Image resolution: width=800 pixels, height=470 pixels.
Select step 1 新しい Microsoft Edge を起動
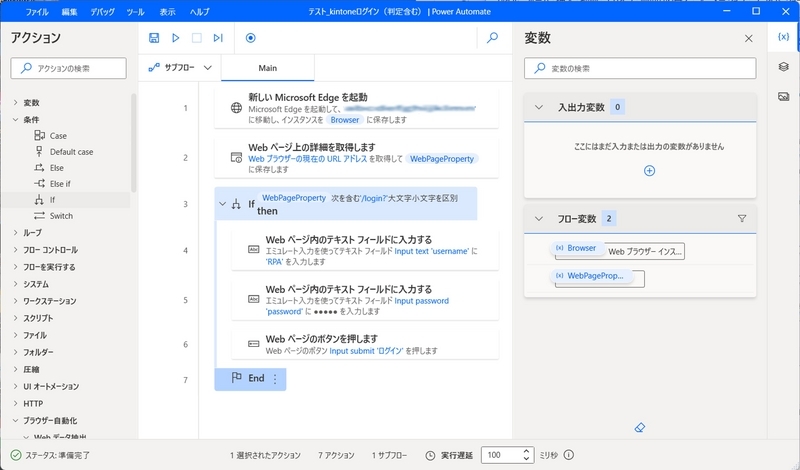pos(356,107)
